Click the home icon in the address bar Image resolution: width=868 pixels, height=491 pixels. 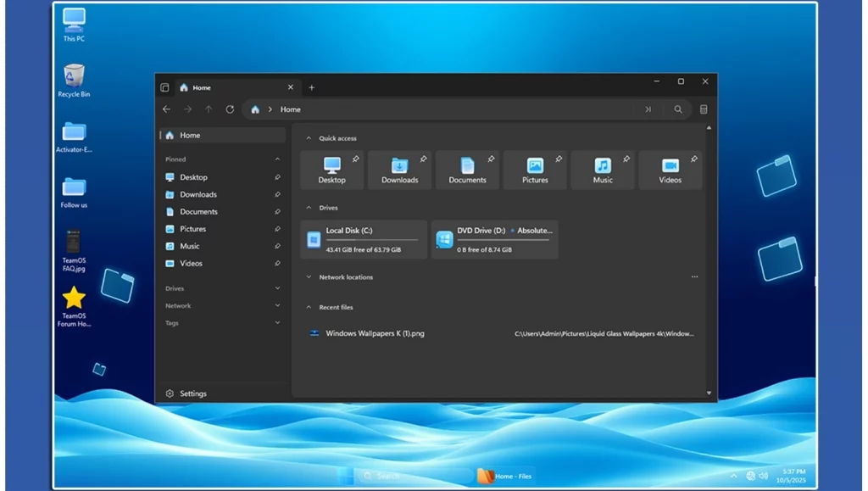click(x=255, y=109)
